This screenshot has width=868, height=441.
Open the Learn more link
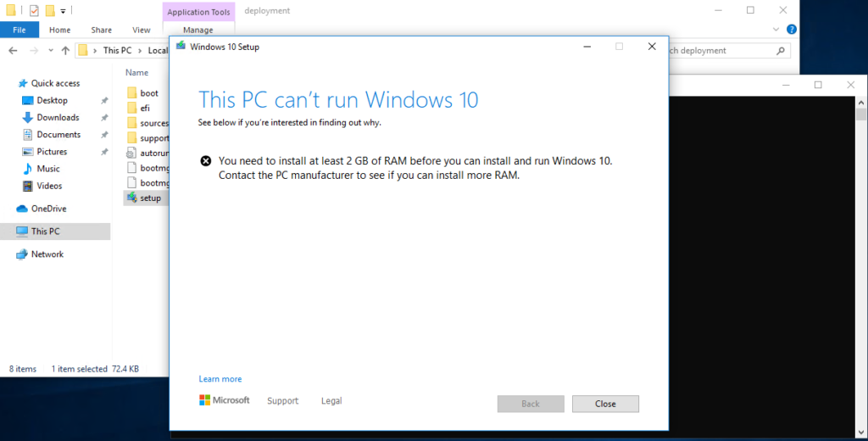click(220, 379)
